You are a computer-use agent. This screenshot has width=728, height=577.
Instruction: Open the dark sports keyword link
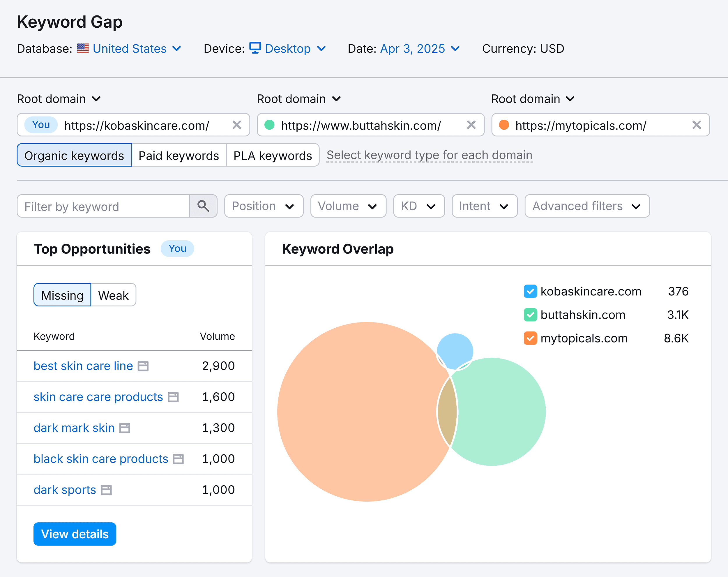(65, 490)
